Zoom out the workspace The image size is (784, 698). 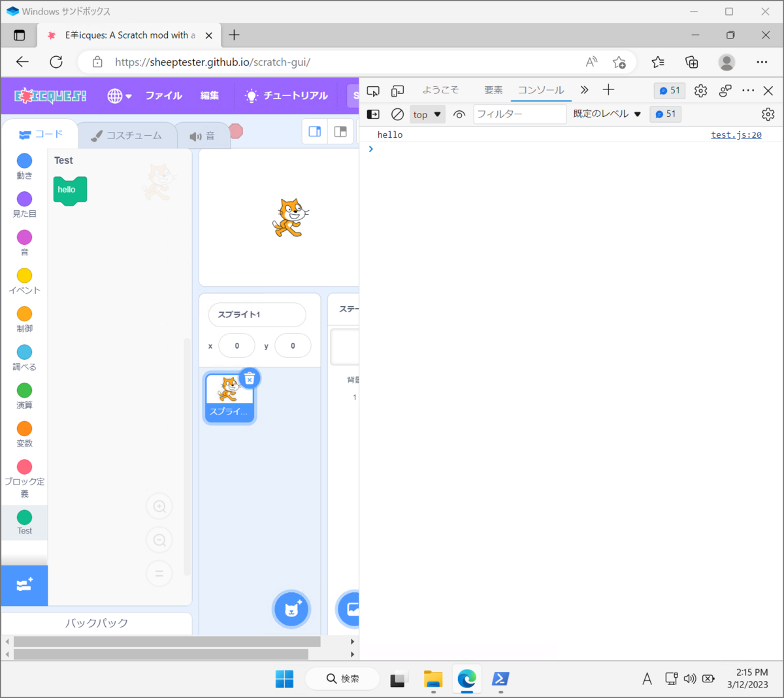pos(159,540)
